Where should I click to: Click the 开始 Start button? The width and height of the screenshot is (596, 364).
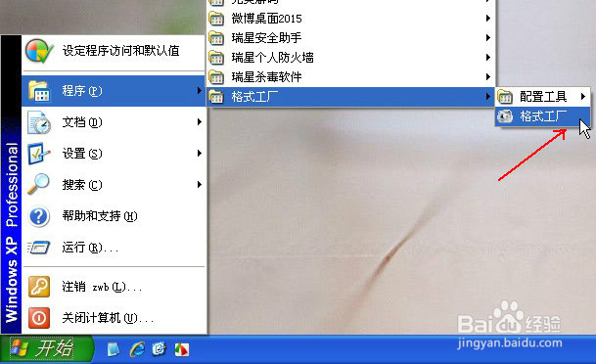pos(46,348)
